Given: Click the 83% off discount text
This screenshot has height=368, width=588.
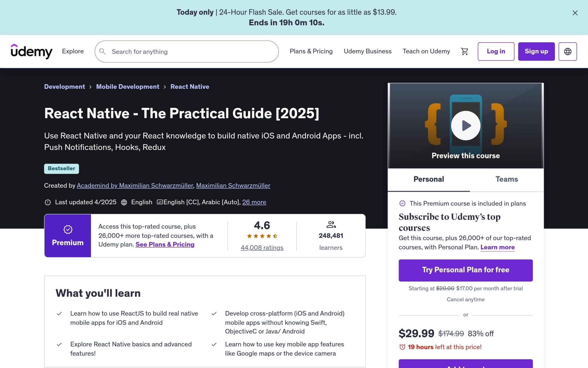Looking at the screenshot, I should coord(481,333).
